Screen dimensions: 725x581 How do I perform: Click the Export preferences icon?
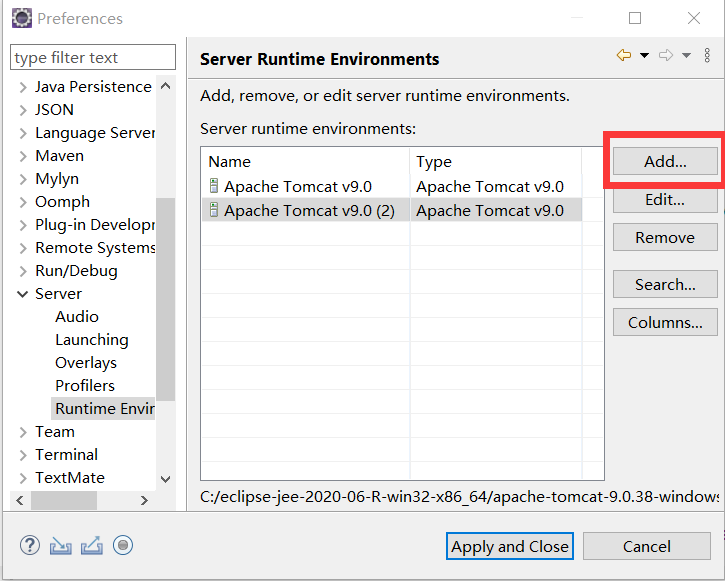click(91, 545)
